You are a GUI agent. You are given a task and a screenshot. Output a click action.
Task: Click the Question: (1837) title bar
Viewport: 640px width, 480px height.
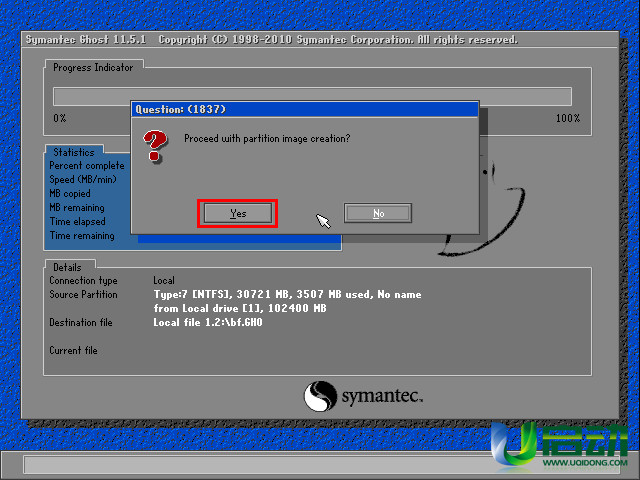305,109
